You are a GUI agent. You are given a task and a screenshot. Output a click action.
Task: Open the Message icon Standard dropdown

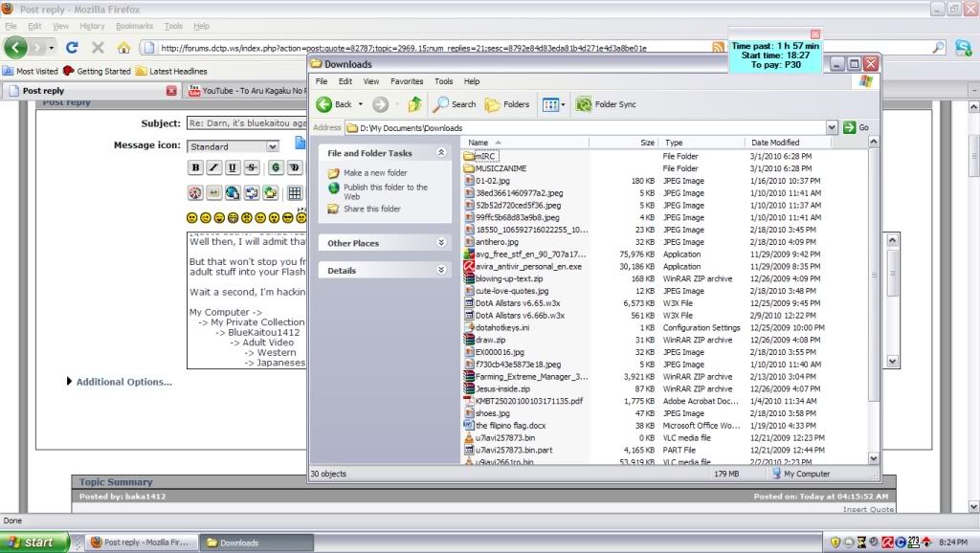click(x=234, y=146)
